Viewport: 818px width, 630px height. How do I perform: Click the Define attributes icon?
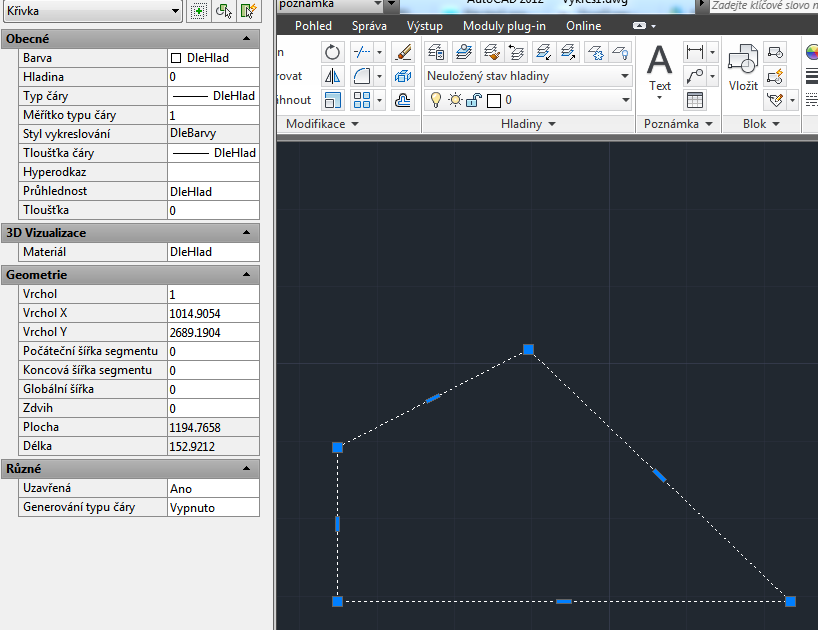[775, 100]
